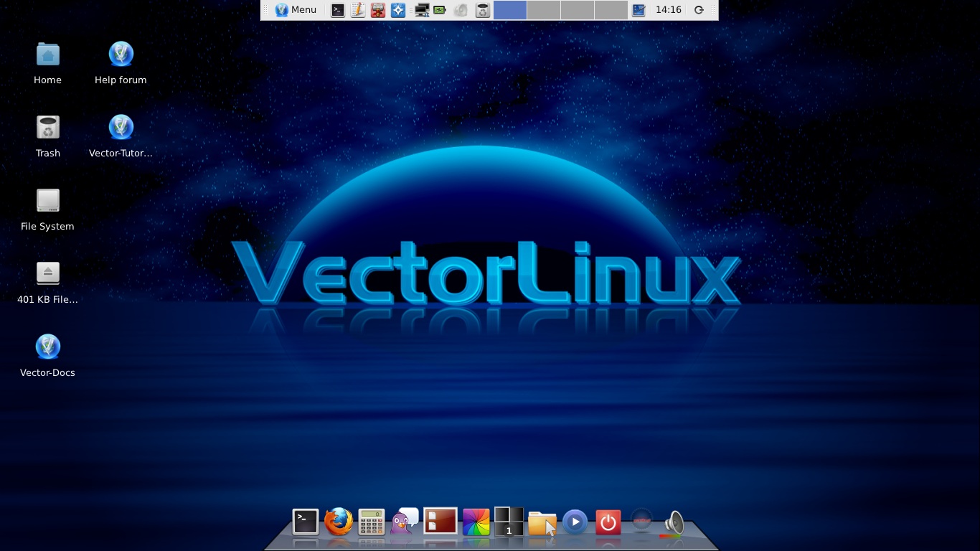
Task: Open the text editor notepad panel icon
Action: tap(357, 10)
